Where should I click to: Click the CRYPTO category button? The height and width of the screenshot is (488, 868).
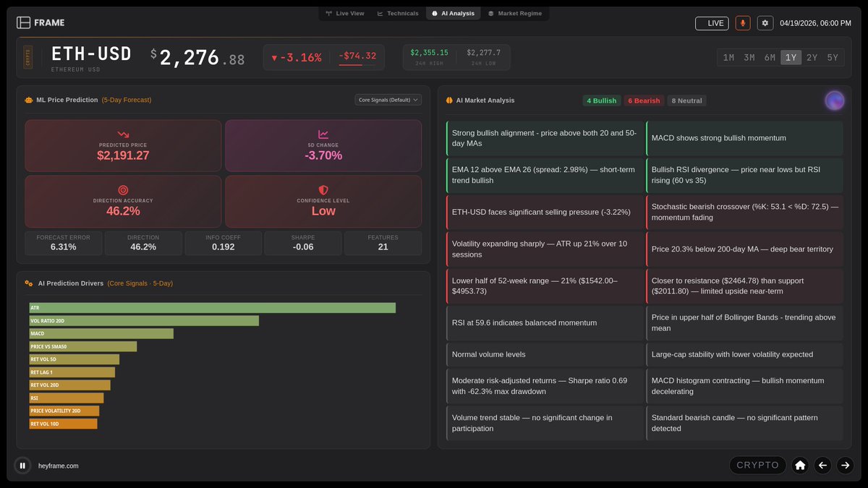pos(757,466)
